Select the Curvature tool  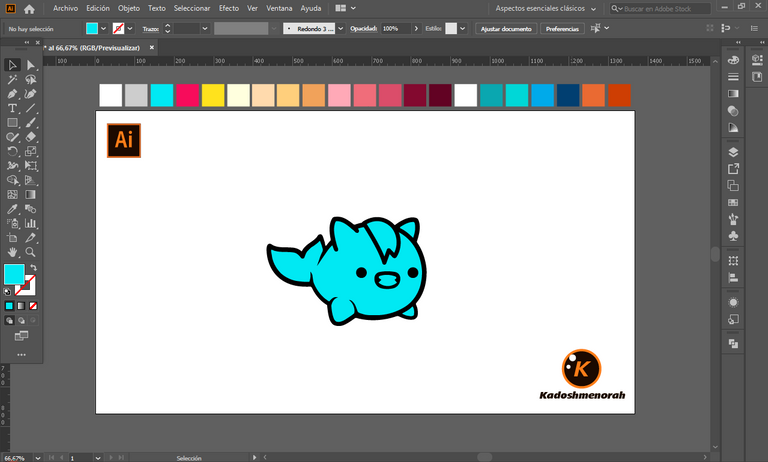[x=30, y=94]
